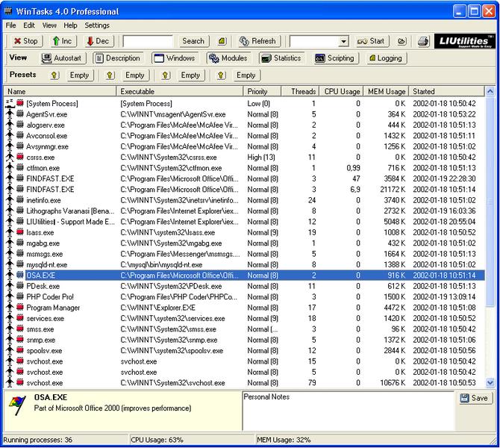Open the Help menu
500x448 pixels.
click(70, 25)
